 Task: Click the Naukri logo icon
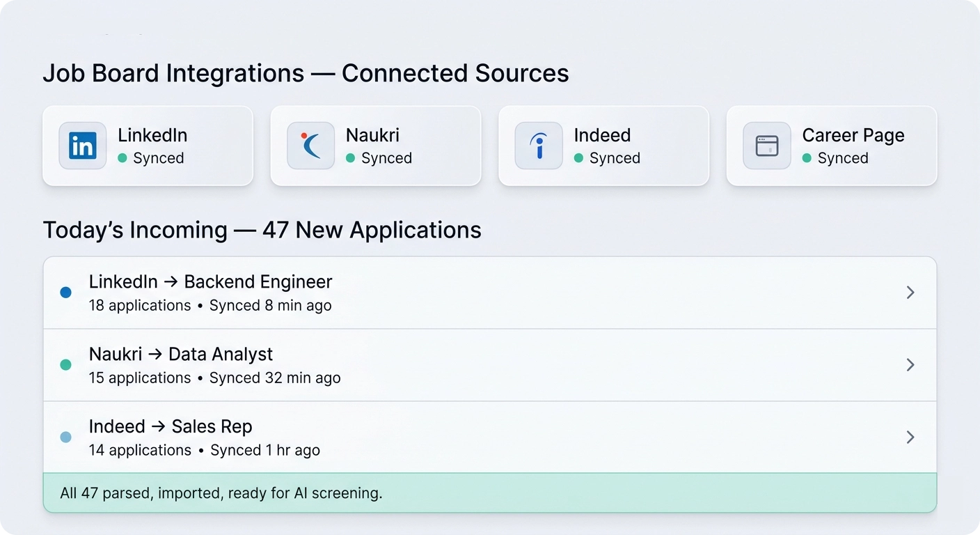coord(310,146)
